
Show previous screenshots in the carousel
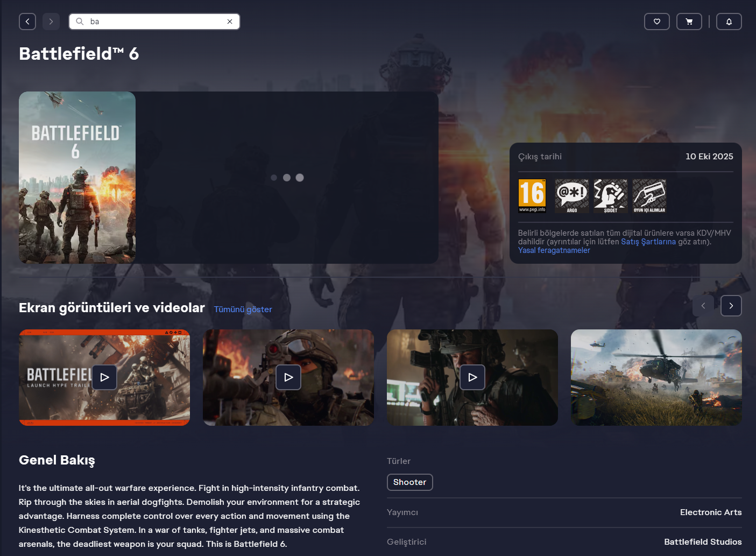[703, 306]
